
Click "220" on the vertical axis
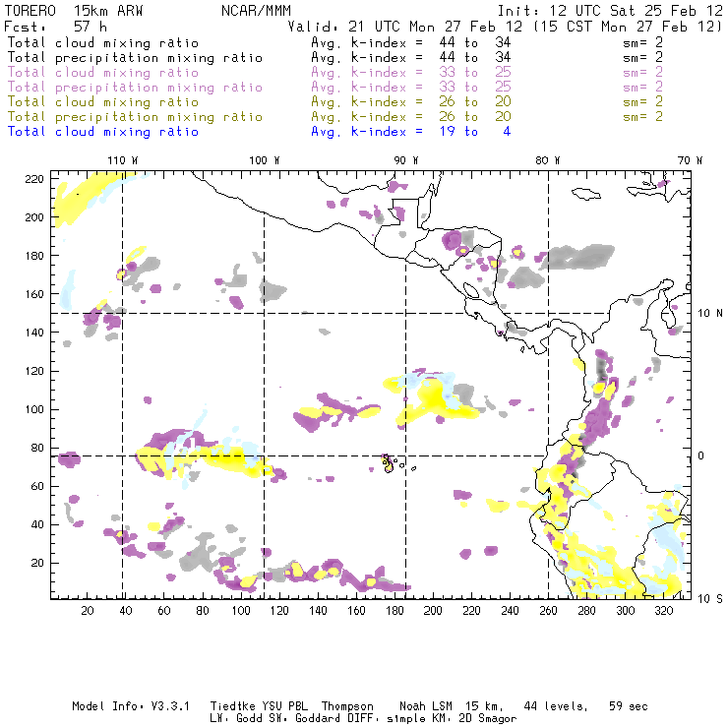34,179
